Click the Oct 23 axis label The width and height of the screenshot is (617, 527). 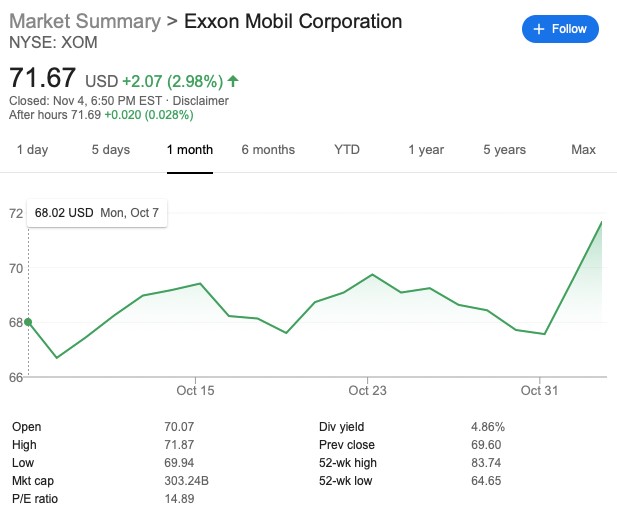367,390
